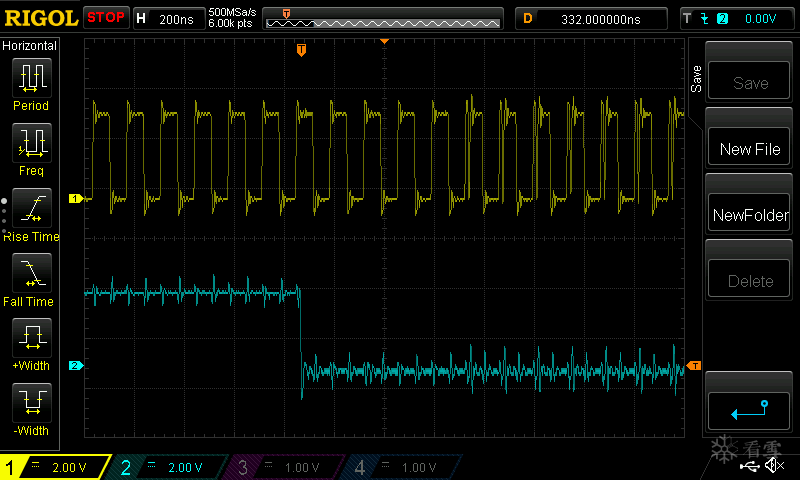Click the Save vertical menu tab label
Viewport: 800px width, 480px height.
tap(696, 79)
